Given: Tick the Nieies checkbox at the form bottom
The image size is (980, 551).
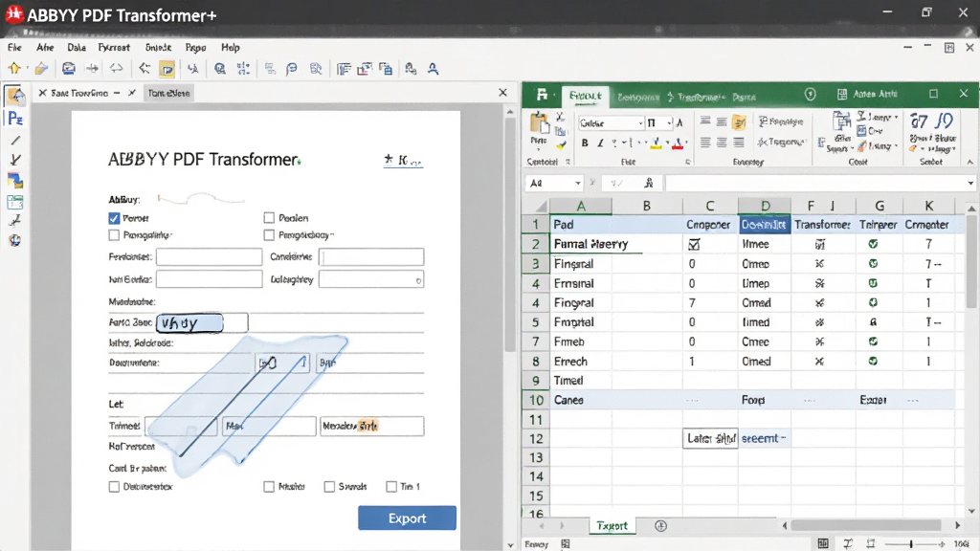Looking at the screenshot, I should [x=269, y=486].
